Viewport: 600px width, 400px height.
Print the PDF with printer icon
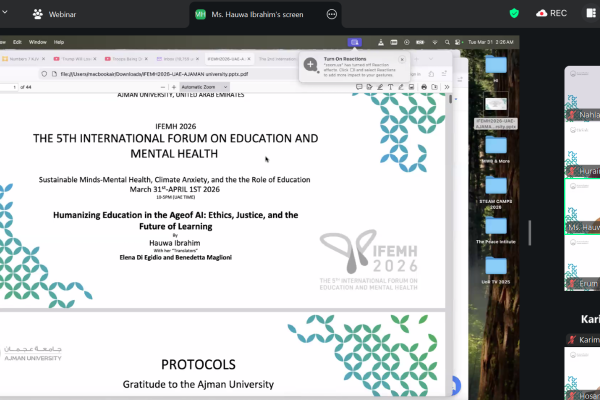tap(424, 87)
